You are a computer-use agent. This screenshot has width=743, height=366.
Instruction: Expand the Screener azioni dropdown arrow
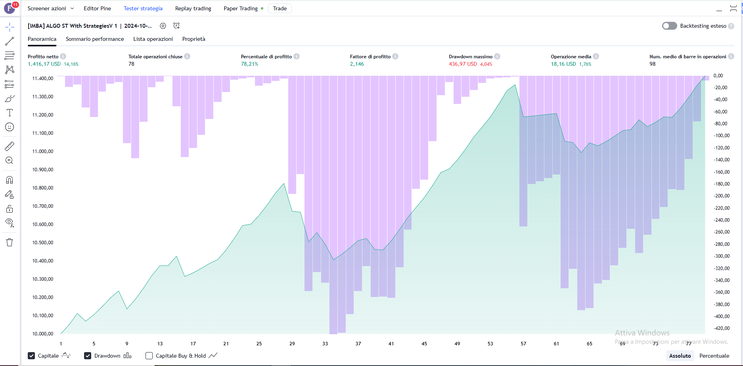[x=72, y=9]
